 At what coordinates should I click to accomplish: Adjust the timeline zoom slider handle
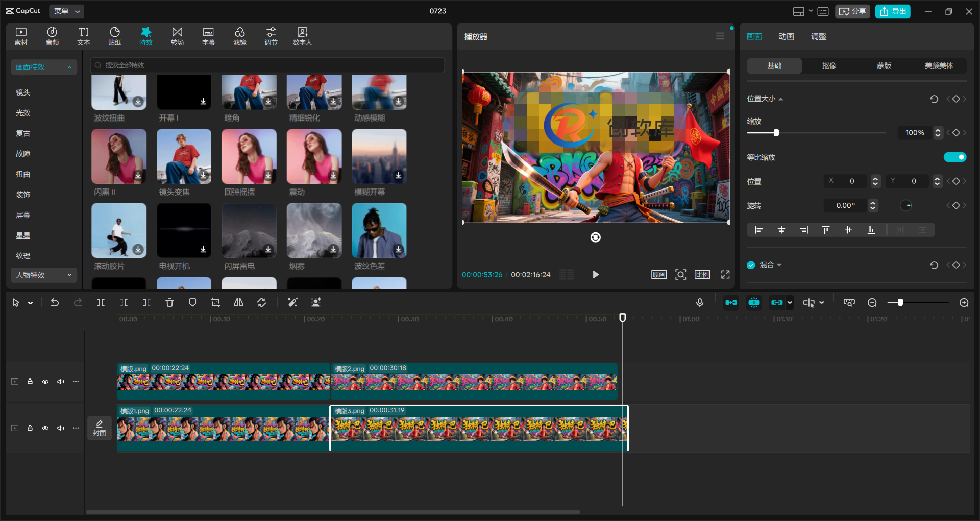[x=900, y=303]
